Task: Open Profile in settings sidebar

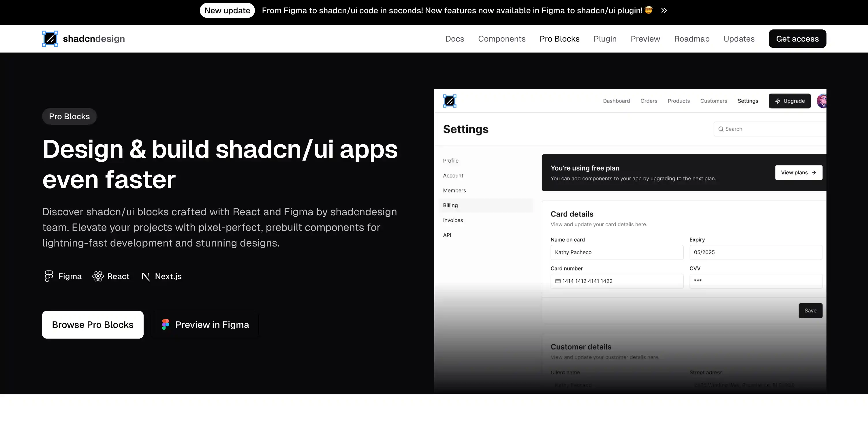Action: (x=450, y=160)
